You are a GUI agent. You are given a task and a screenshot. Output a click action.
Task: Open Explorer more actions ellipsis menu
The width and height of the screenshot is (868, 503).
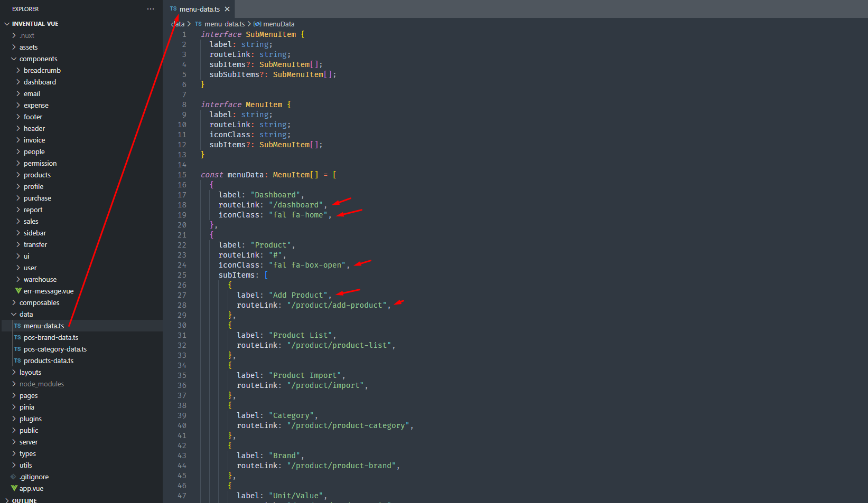point(151,9)
